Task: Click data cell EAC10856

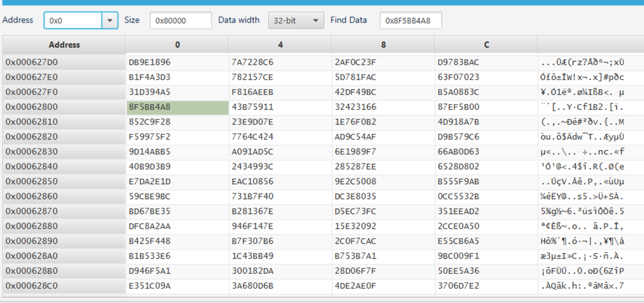Action: pos(281,182)
